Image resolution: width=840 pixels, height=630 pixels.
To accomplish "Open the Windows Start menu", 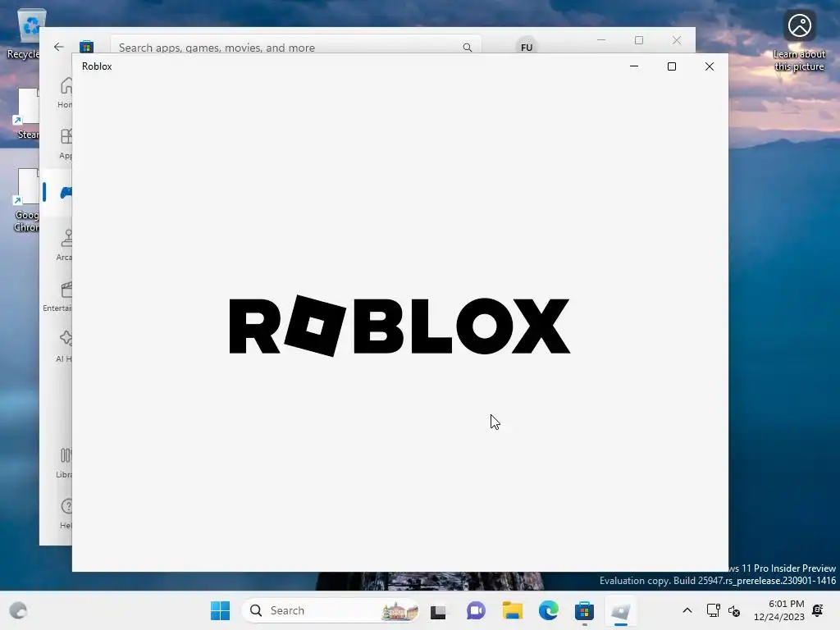I will coord(220,610).
